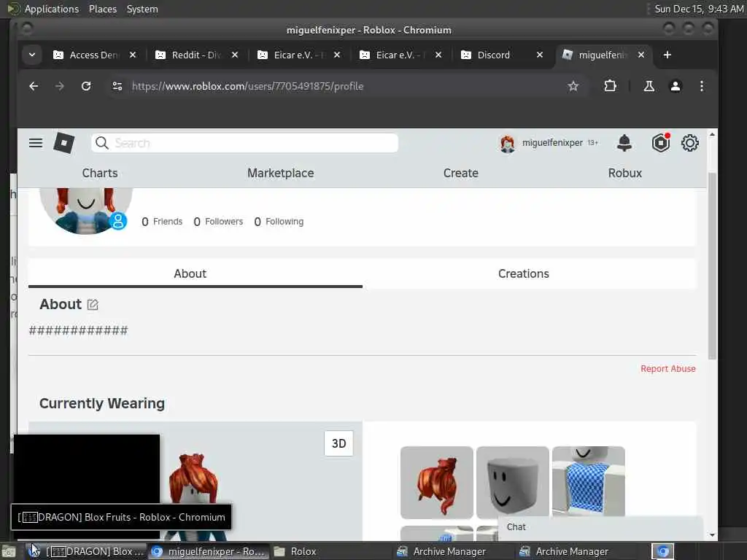Edit the About section pencil icon

93,304
